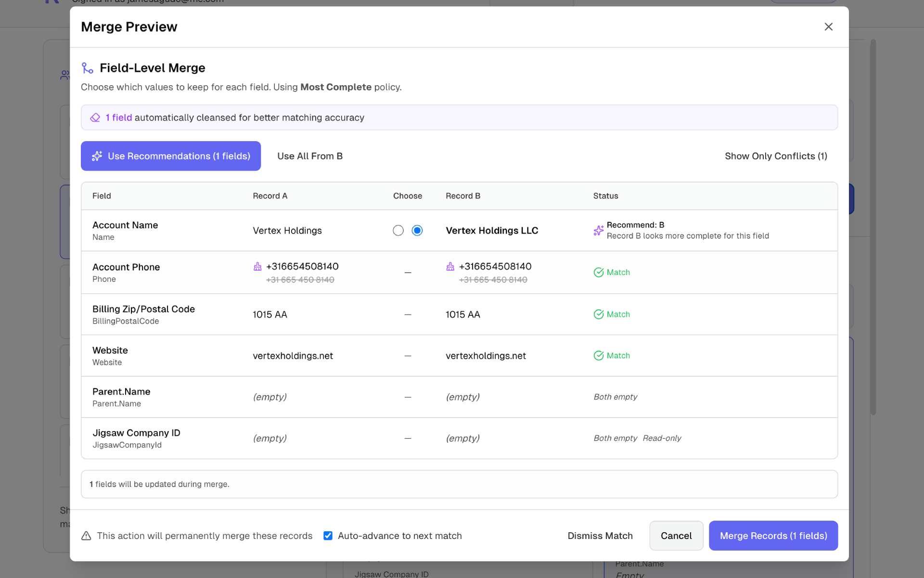Screen dimensions: 924x578
Task: Click Use Recommendations (1 fields) button
Action: point(171,156)
